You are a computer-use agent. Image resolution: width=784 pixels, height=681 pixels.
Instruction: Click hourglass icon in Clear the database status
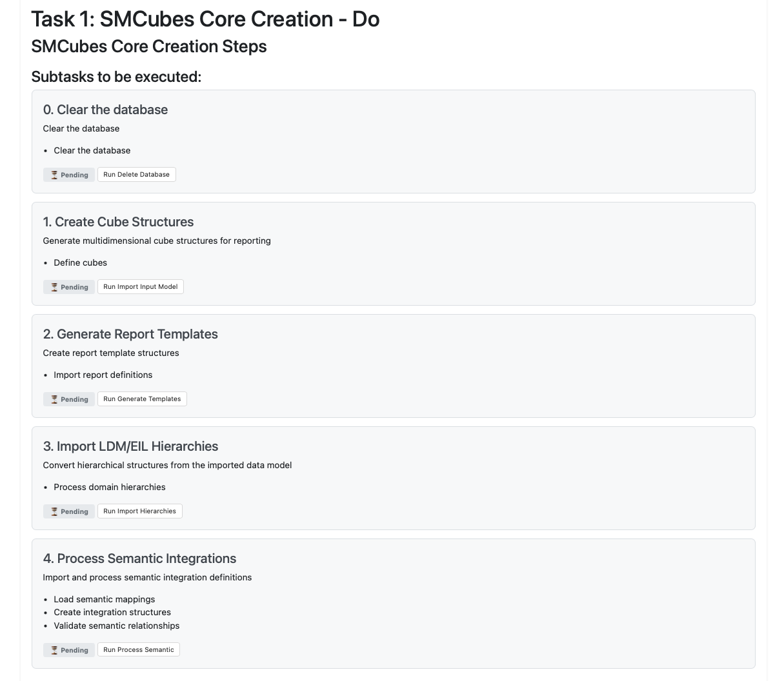point(54,175)
